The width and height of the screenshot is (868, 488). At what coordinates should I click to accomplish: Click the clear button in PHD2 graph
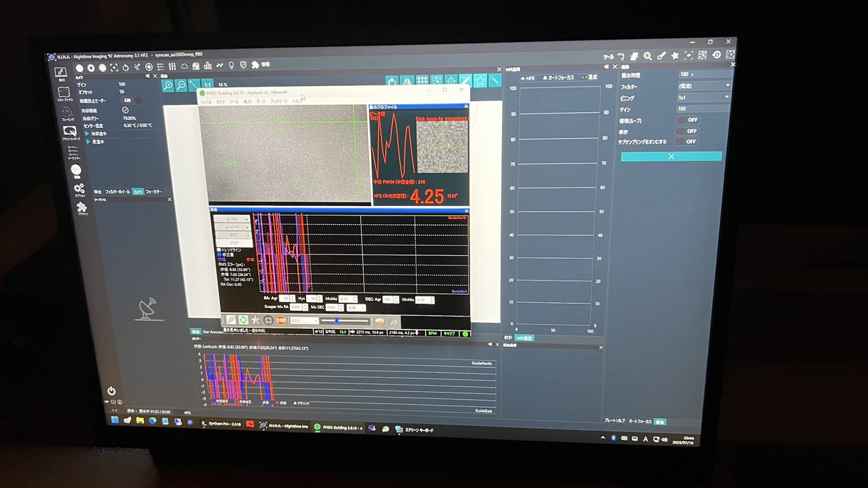tap(234, 243)
